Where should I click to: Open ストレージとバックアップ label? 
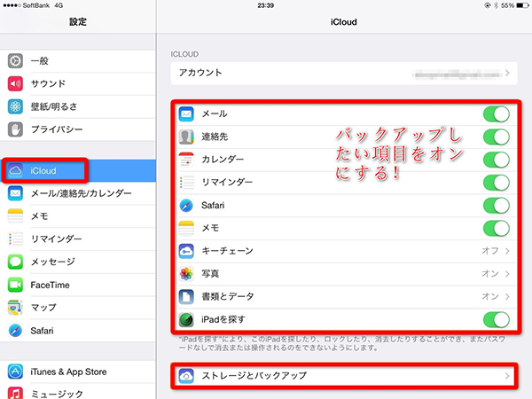tap(254, 376)
